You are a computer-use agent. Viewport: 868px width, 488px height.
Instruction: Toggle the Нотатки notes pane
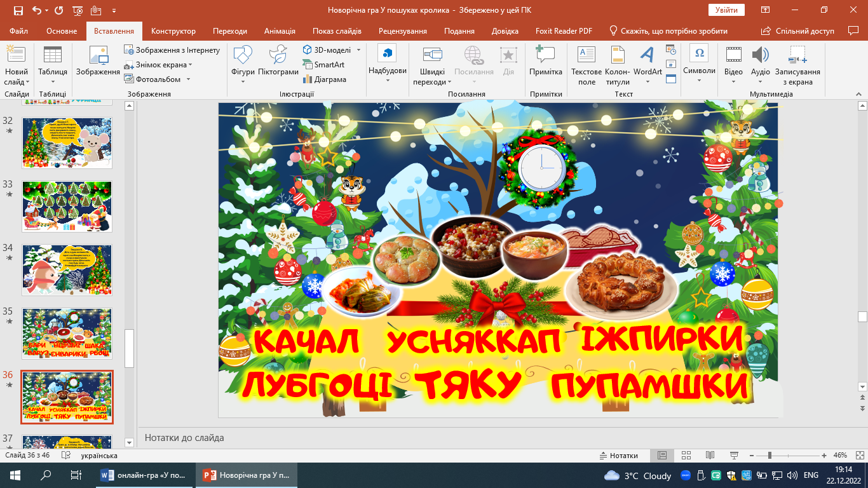point(619,456)
